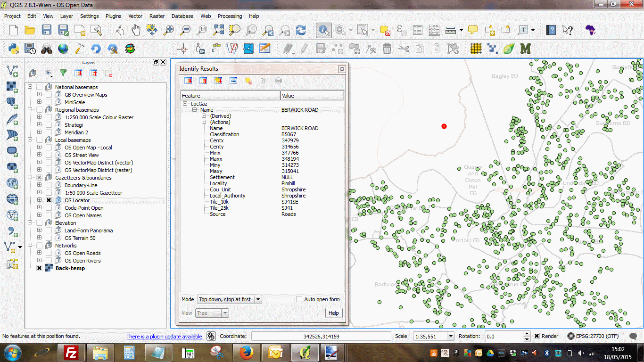644x362 pixels.
Task: Toggle Gazetteers & boundaries group checkbox
Action: (40, 178)
